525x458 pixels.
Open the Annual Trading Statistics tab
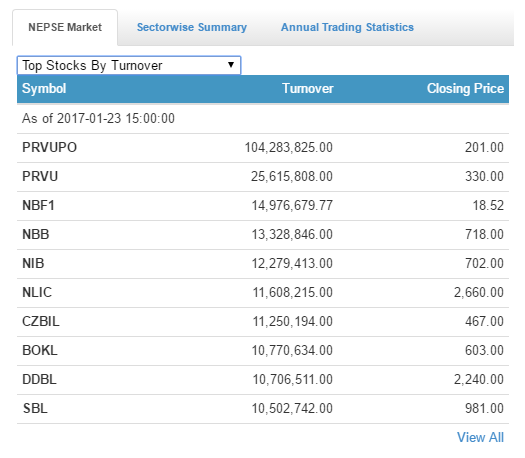(347, 27)
